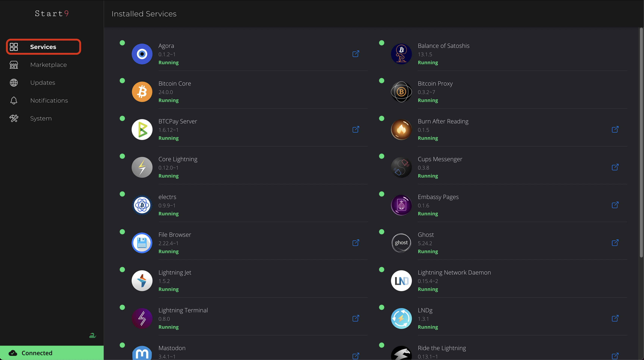Click the small green snake icon in sidebar
Viewport: 644px width, 360px height.
pos(92,335)
